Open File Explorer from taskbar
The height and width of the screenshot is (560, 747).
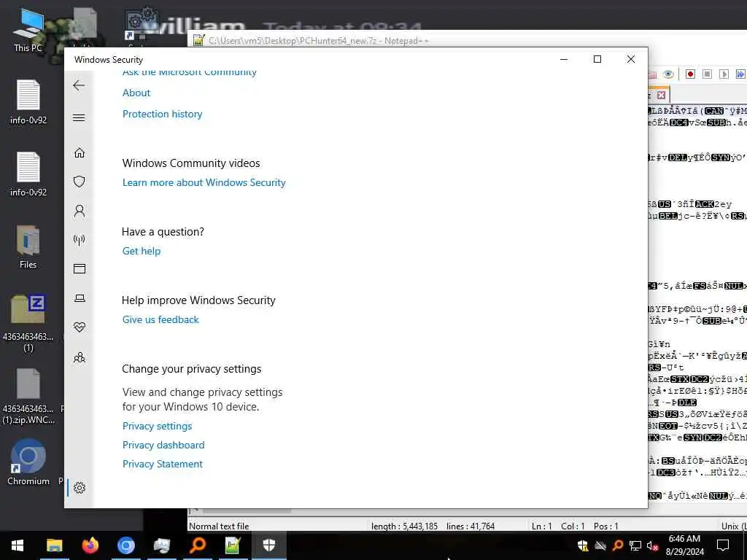(x=54, y=545)
